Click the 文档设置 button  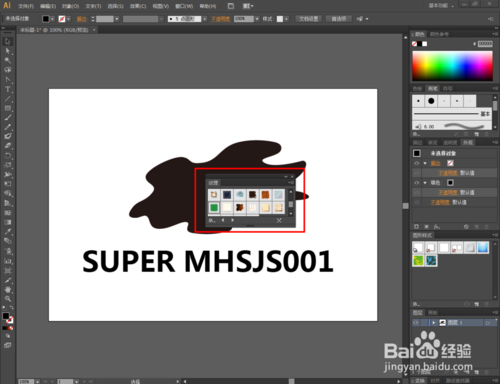coord(309,19)
